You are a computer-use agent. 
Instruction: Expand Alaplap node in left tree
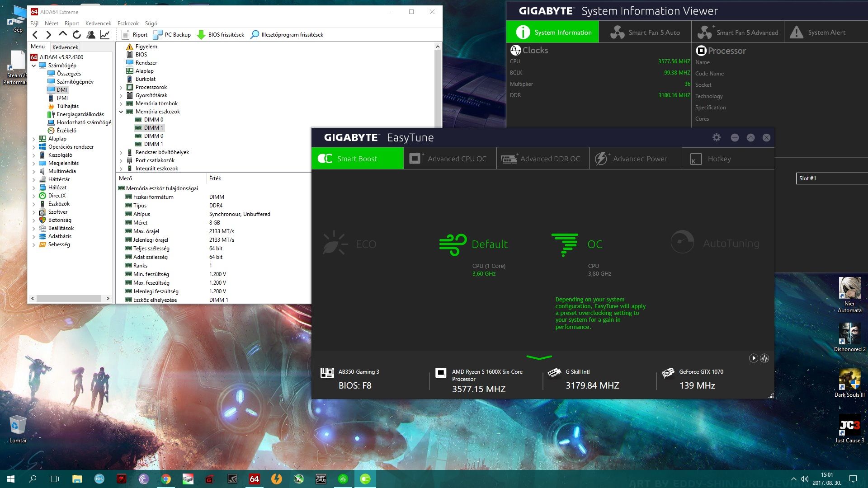(x=33, y=139)
